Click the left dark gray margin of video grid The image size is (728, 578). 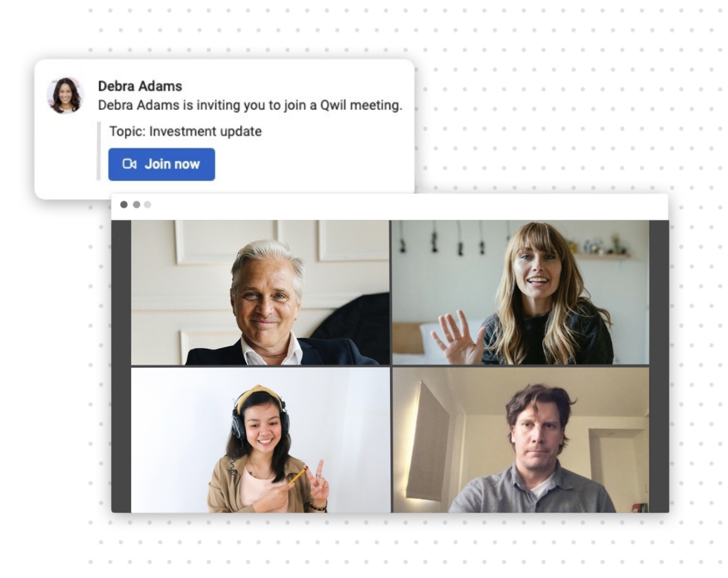pos(121,366)
